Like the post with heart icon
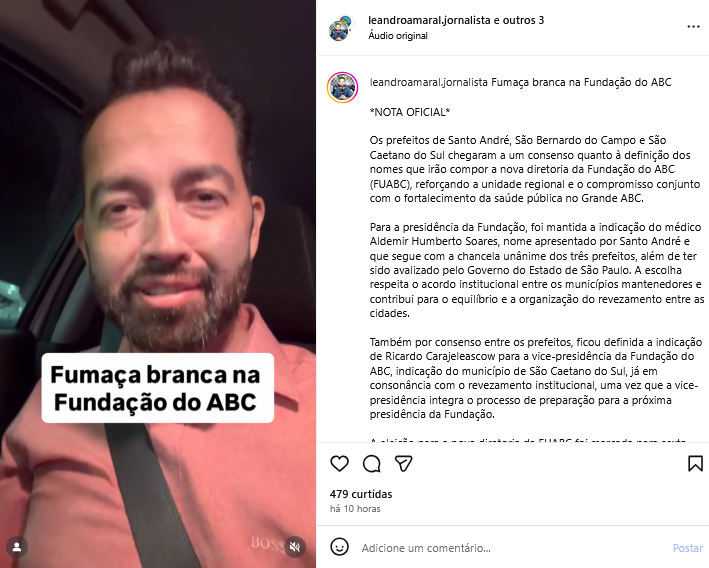Viewport: 709px width, 568px height. point(339,464)
